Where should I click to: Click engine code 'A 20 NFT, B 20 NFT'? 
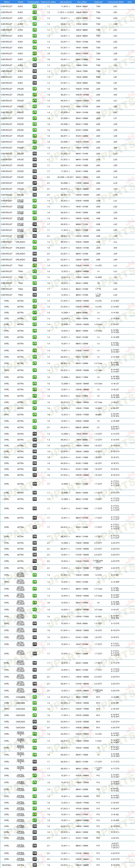115,427
